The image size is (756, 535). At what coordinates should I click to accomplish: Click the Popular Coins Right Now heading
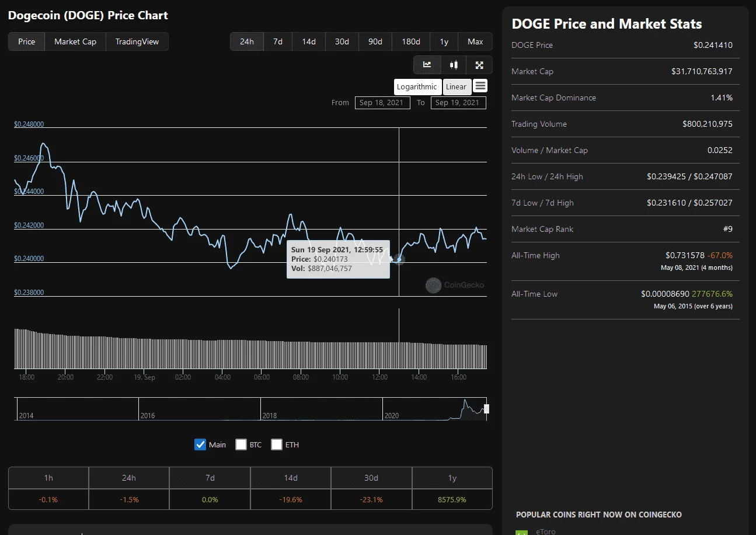[x=599, y=515]
